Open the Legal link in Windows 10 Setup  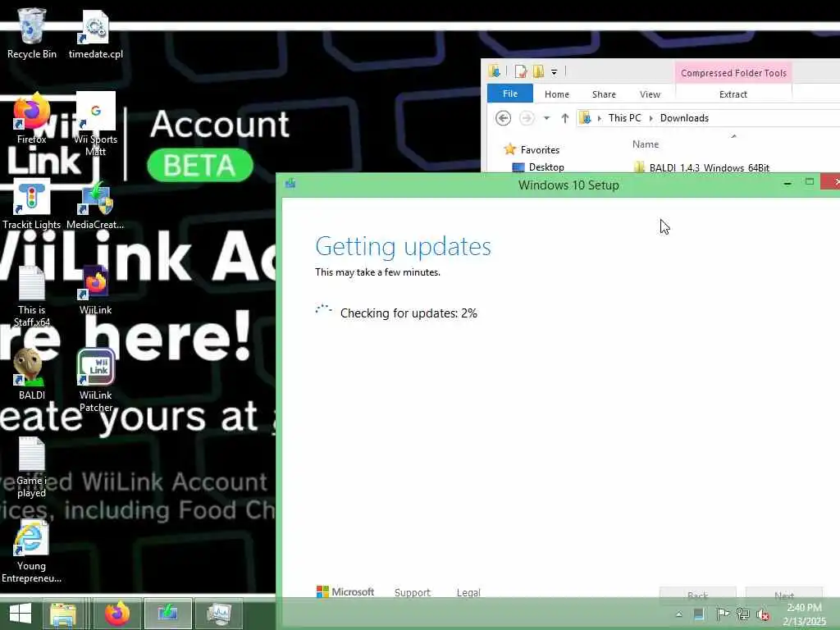pos(468,592)
